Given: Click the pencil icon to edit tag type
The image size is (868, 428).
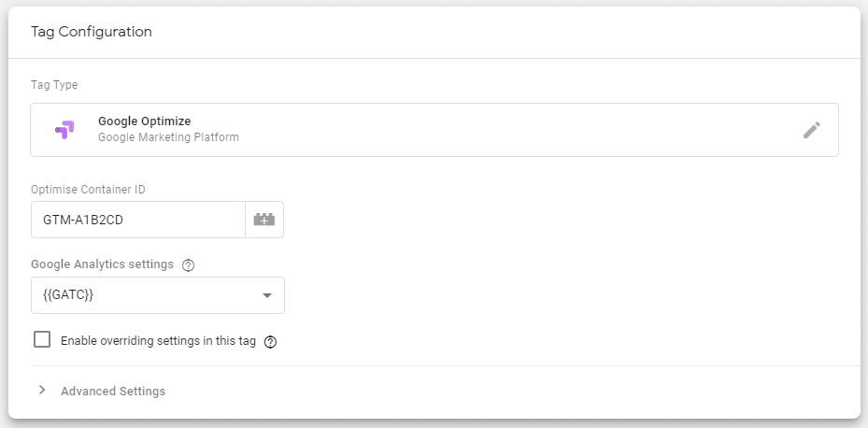Looking at the screenshot, I should 812,130.
